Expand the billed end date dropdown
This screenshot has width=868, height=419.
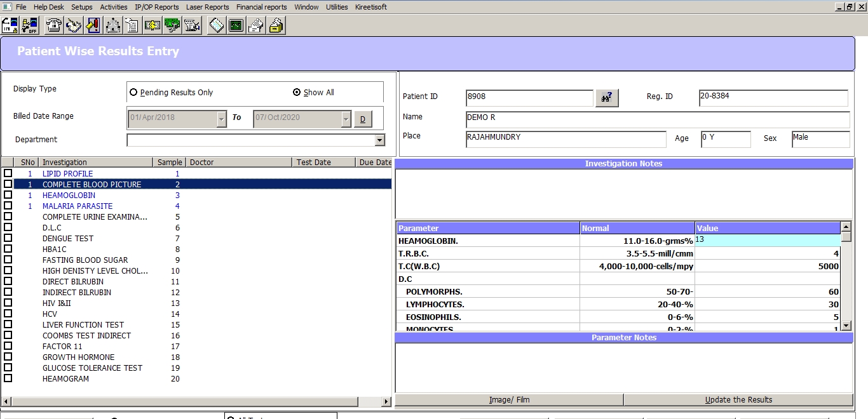[x=346, y=119]
